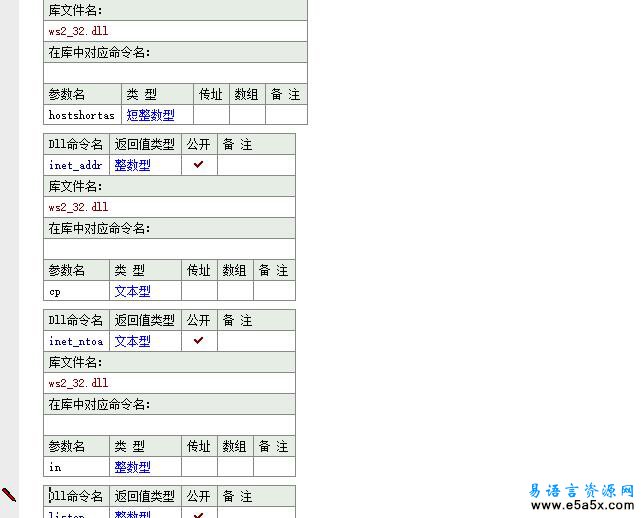This screenshot has height=518, width=643.
Task: Toggle the 传址 cell for parameter in
Action: pos(199,467)
